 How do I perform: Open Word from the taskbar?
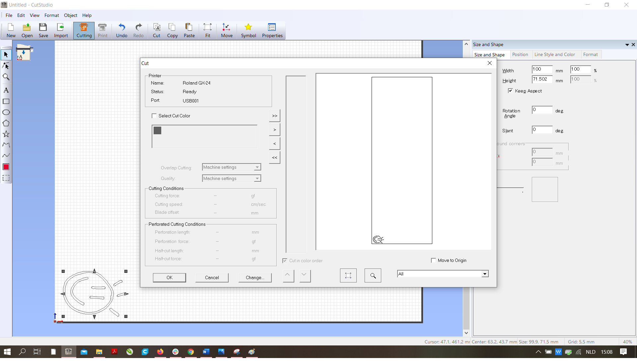[206, 352]
